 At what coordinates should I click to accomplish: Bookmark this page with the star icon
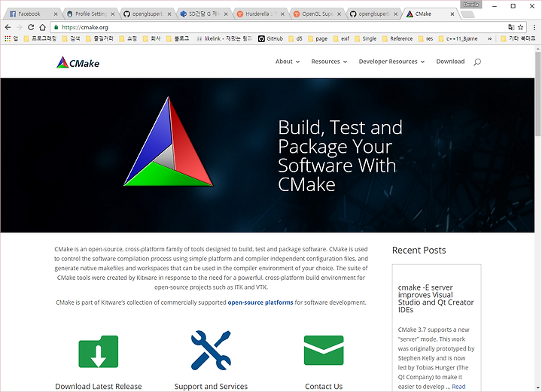pos(521,27)
